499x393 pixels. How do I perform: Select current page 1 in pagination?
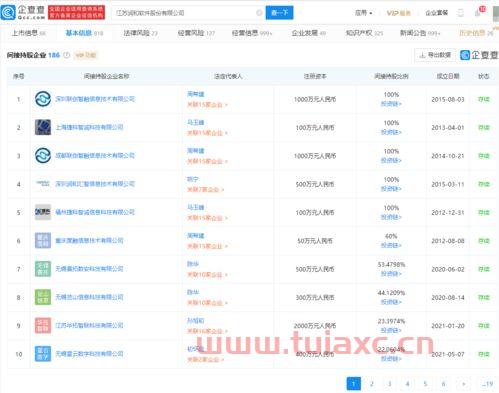[x=354, y=384]
